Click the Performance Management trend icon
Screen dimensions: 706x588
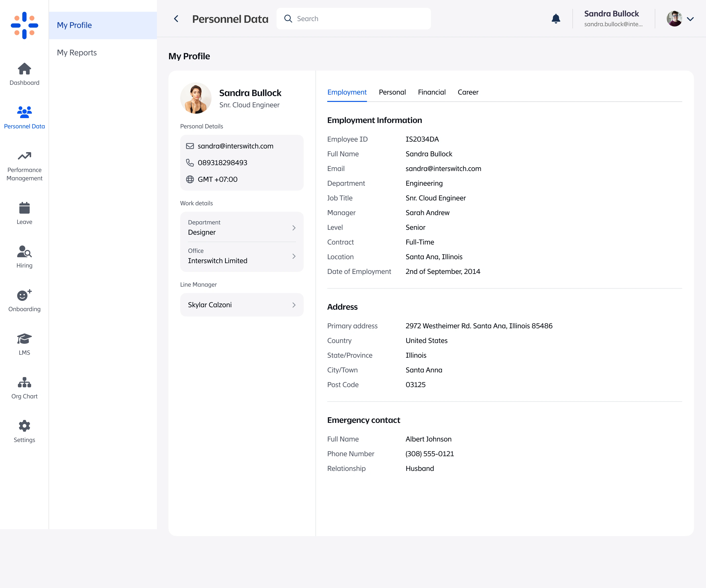pyautogui.click(x=24, y=156)
